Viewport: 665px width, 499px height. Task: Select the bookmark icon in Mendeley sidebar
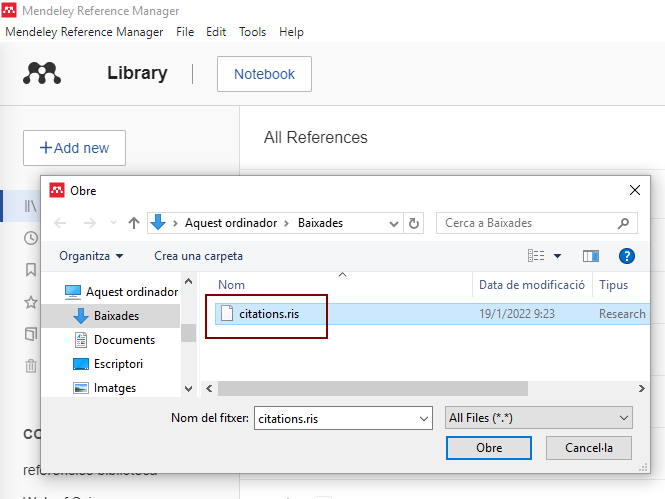click(x=31, y=270)
